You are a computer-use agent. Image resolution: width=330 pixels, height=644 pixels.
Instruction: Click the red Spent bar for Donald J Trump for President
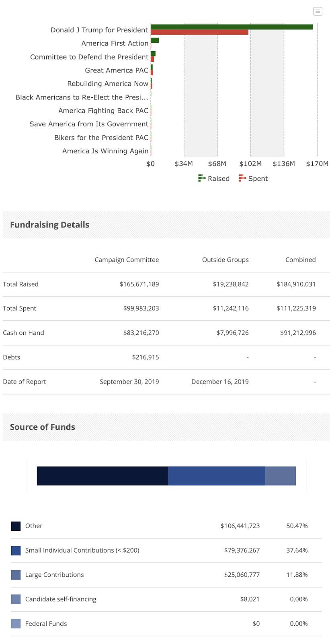[x=199, y=32]
